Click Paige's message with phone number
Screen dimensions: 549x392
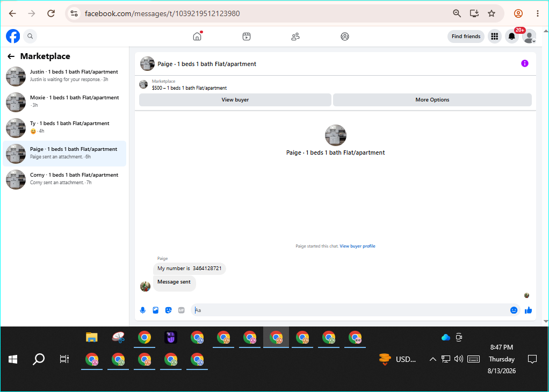190,268
